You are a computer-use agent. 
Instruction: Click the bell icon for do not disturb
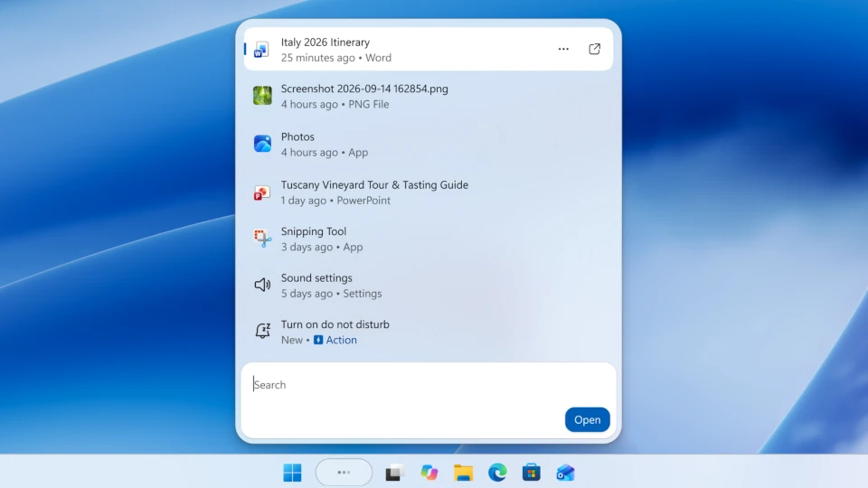262,331
